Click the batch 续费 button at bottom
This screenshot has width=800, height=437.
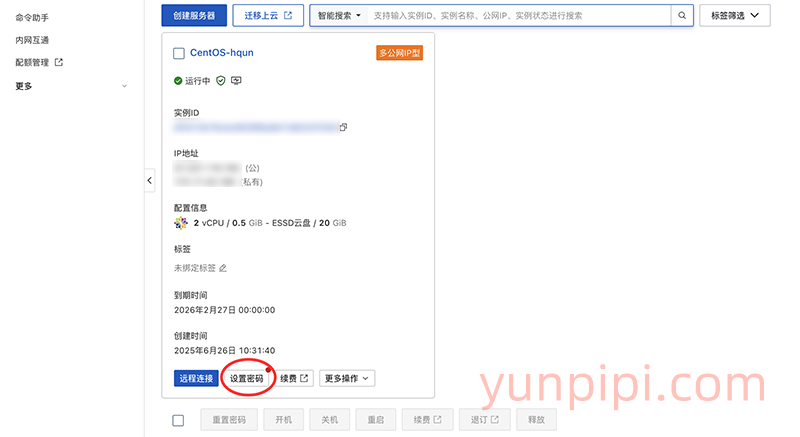[x=428, y=420]
